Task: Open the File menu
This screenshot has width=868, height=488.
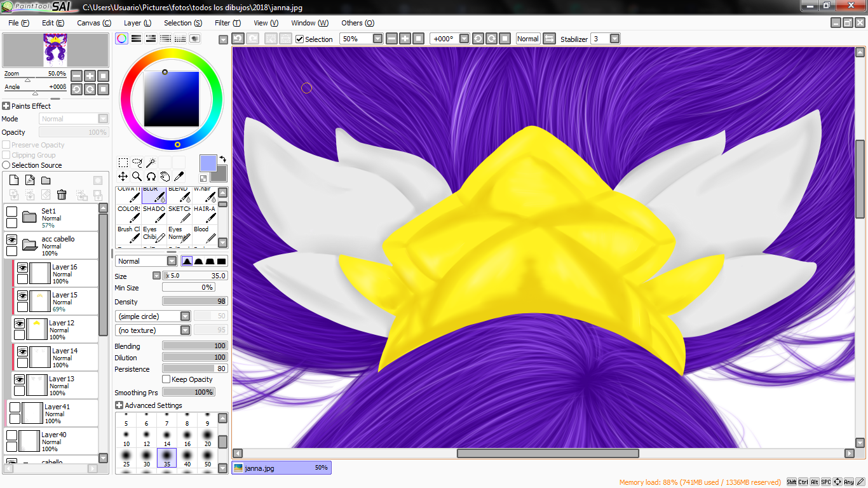Action: pos(19,23)
